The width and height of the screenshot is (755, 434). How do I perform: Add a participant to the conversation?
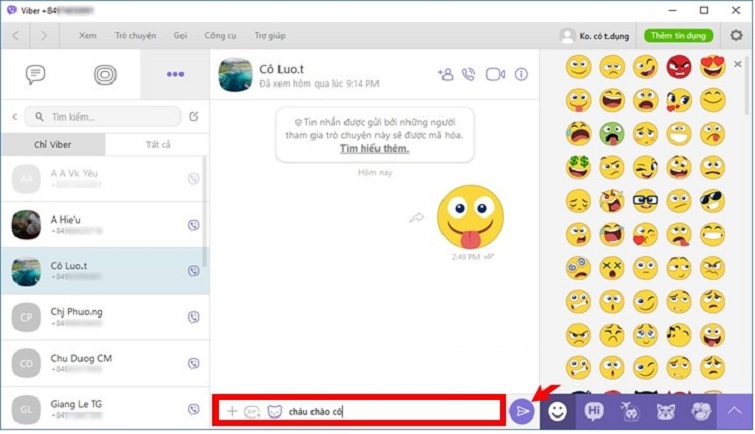[445, 74]
